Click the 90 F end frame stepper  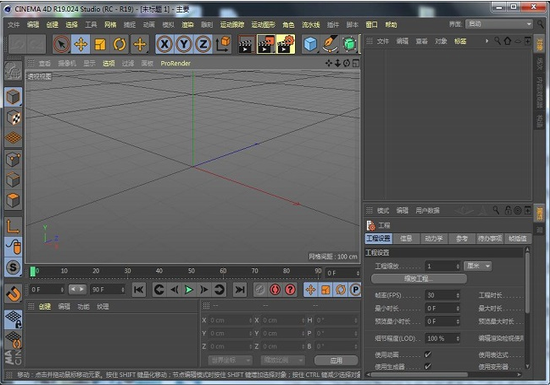coord(123,290)
